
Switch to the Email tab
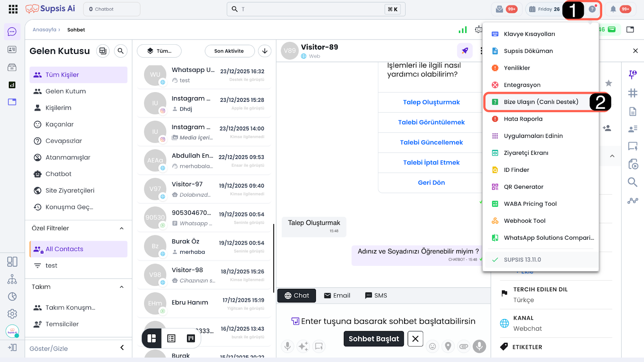tap(337, 296)
